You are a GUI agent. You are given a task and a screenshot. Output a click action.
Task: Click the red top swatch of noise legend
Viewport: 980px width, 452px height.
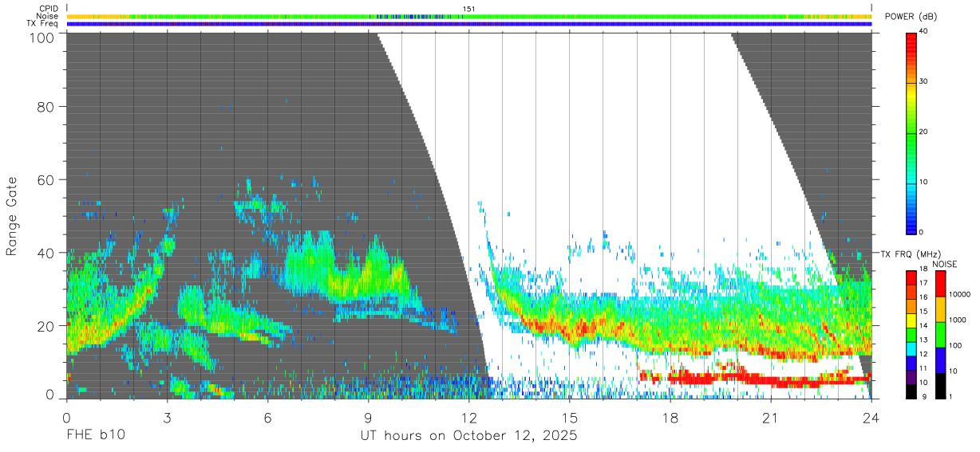coord(940,283)
